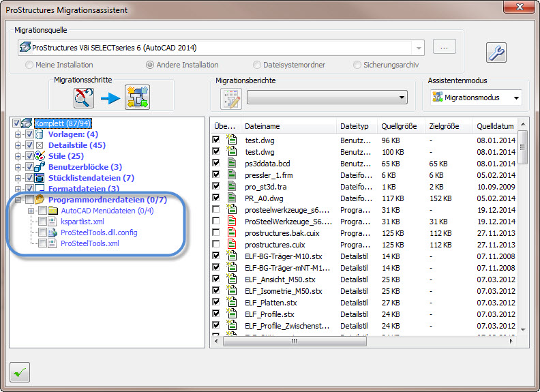Open the wrench settings button
Viewport: 540px width, 392px height.
point(496,52)
